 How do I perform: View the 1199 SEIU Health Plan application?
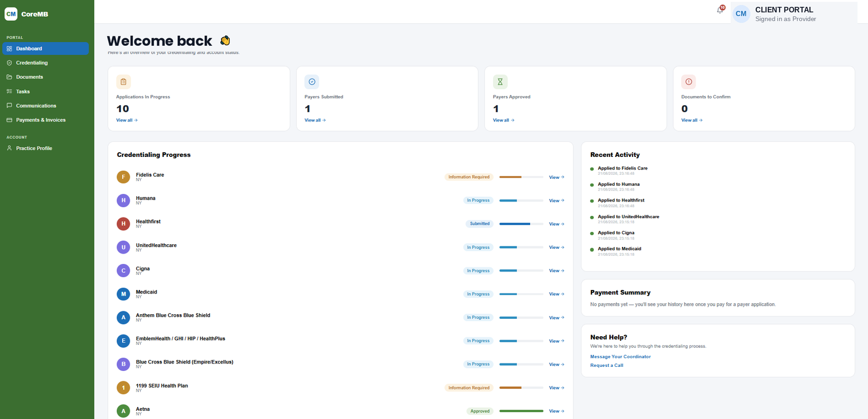[557, 388]
